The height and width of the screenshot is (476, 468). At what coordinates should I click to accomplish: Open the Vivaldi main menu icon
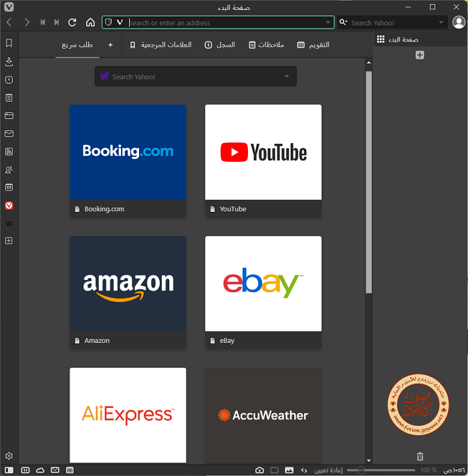pos(9,7)
